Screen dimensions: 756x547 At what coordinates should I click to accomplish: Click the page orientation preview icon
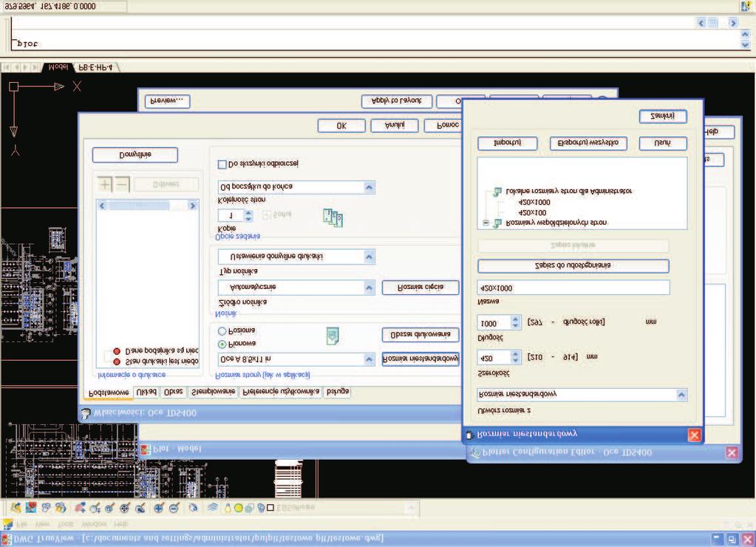pyautogui.click(x=333, y=336)
